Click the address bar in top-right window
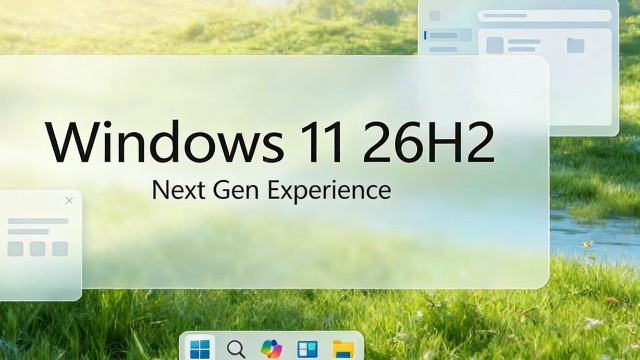Screen dimensions: 640x360 click(545, 16)
